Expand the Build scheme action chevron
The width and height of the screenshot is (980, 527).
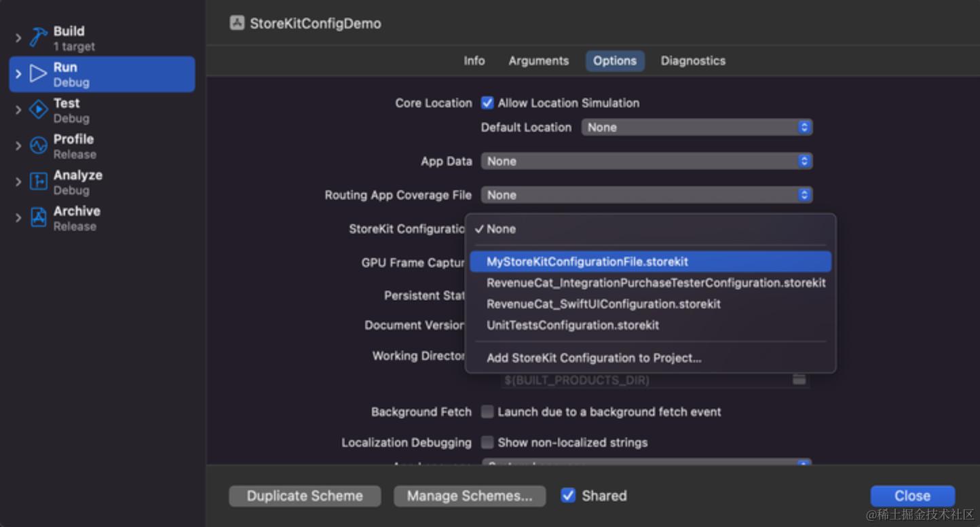[x=18, y=38]
